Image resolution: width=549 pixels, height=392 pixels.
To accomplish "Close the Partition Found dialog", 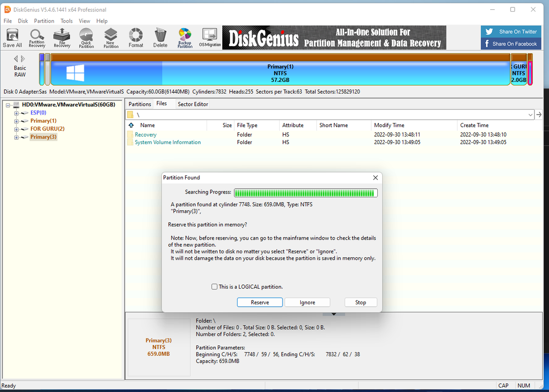I will pyautogui.click(x=375, y=178).
